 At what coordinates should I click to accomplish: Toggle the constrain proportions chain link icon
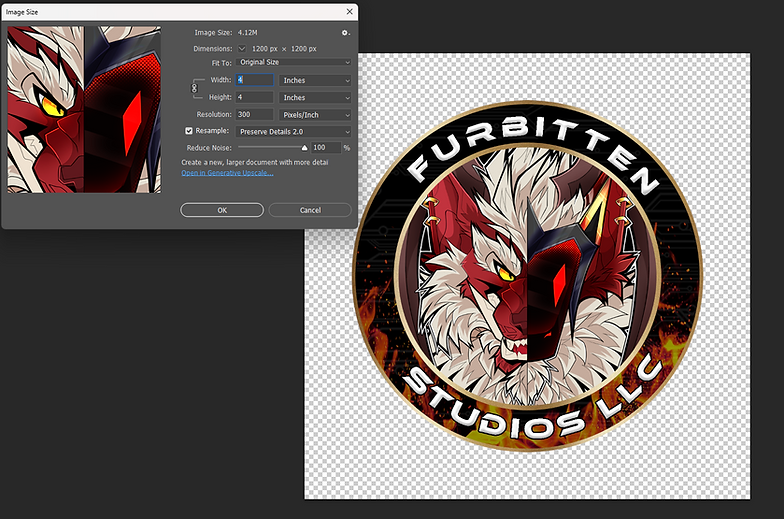tap(194, 88)
